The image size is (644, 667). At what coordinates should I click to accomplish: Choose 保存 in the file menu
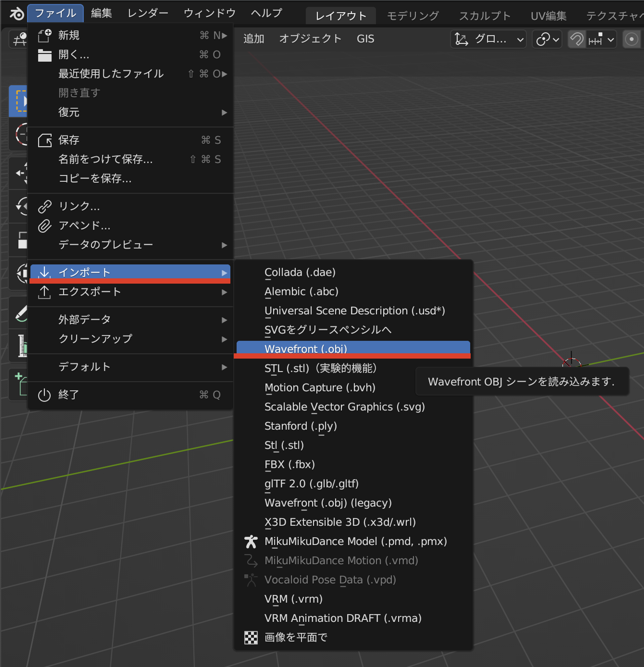pos(130,140)
